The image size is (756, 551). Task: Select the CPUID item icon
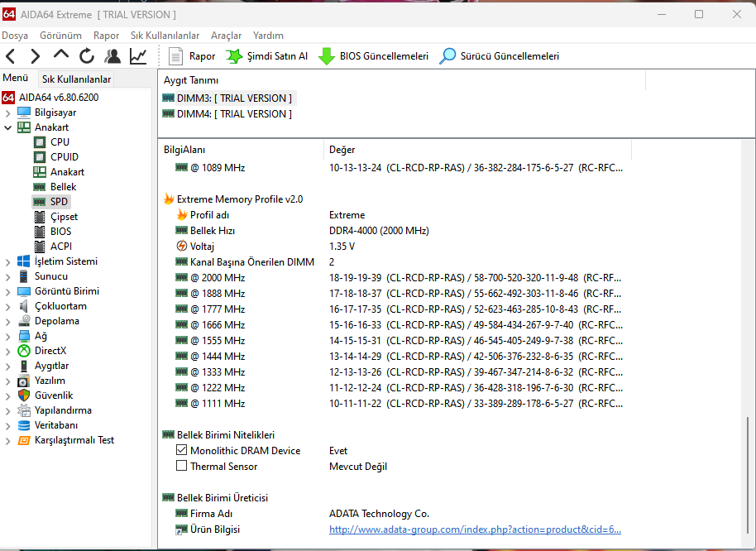pyautogui.click(x=40, y=157)
